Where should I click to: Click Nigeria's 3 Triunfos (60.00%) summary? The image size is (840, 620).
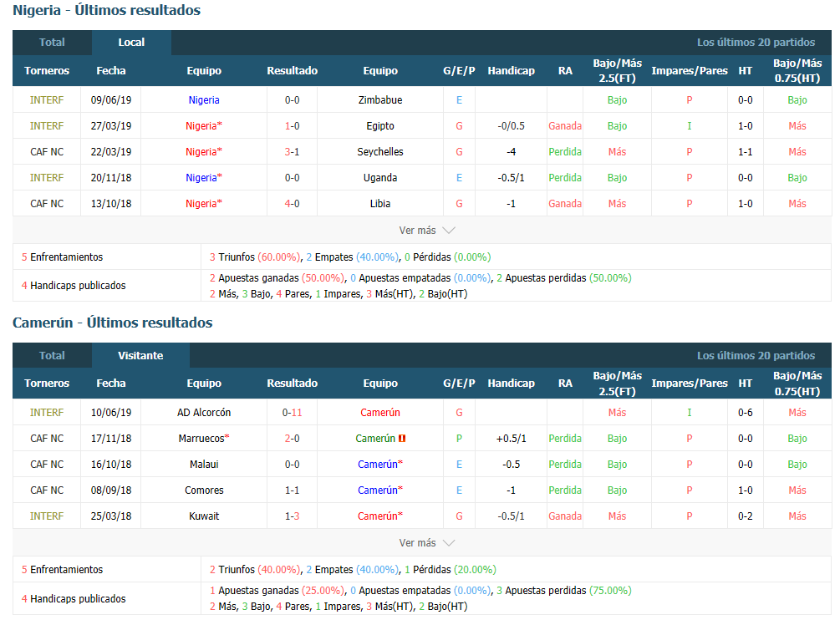255,257
